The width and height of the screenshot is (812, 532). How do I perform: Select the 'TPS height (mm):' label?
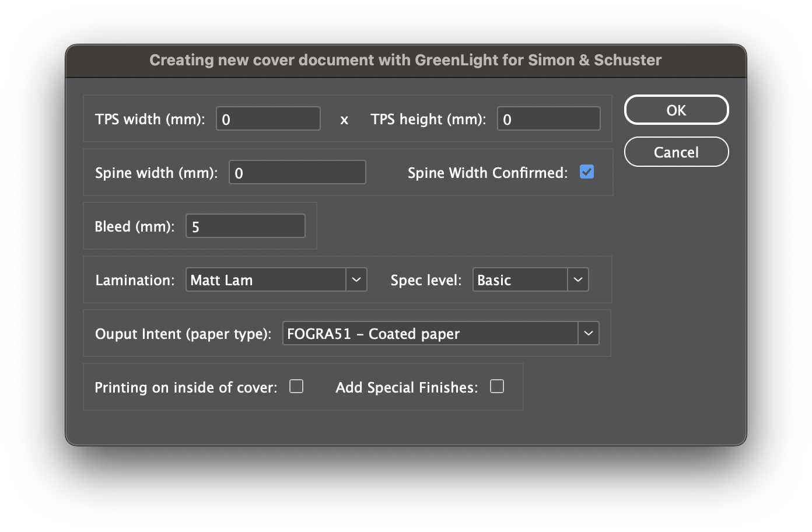[428, 120]
